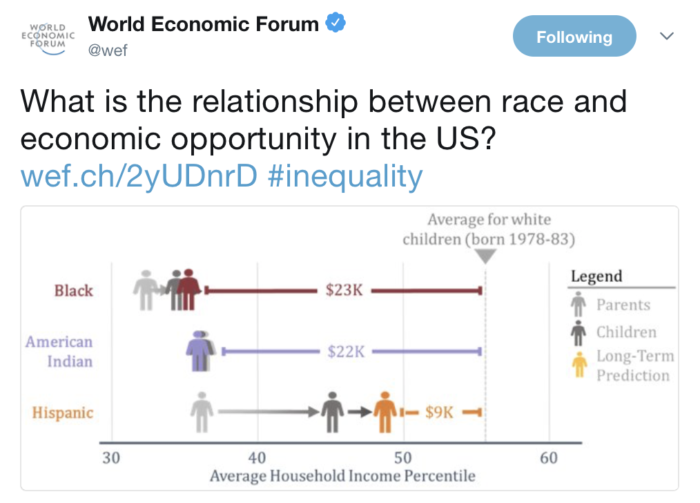Viewport: 700px width, 503px height.
Task: Click the orange Long-Term Prediction legend icon
Action: tap(578, 365)
